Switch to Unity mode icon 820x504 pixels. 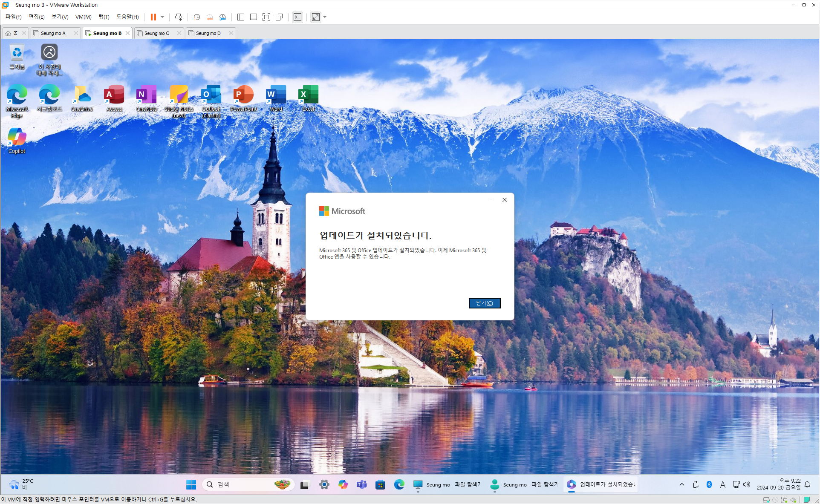click(279, 17)
